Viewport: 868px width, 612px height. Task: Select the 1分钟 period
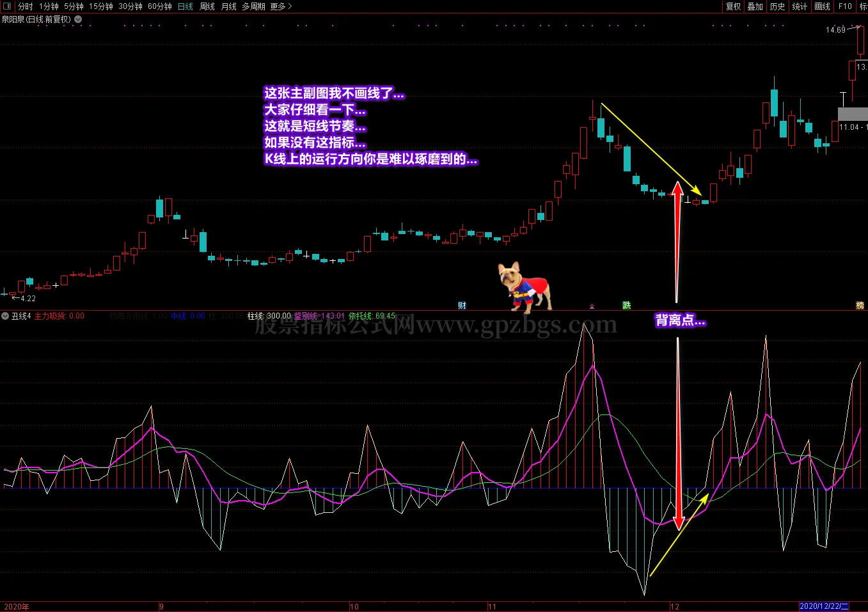click(x=49, y=6)
